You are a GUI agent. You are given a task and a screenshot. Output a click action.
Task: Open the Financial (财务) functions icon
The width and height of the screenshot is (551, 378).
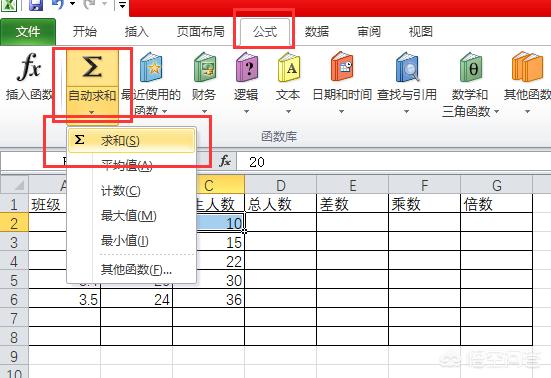click(x=205, y=67)
